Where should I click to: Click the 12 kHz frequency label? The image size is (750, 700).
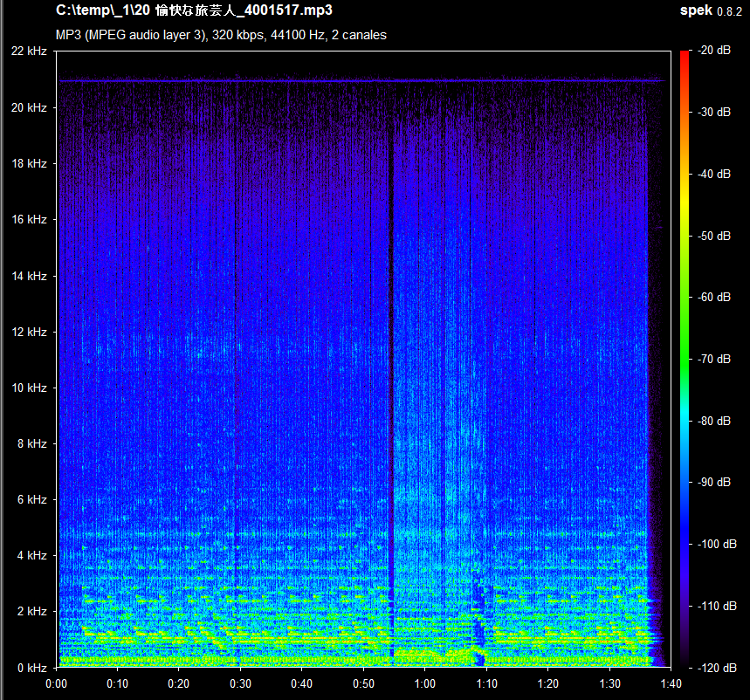pos(29,332)
